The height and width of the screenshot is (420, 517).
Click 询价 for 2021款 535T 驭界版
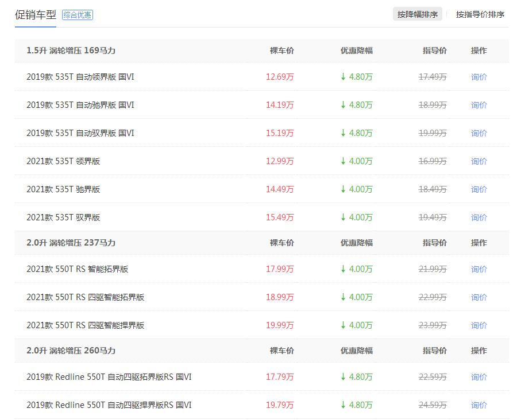click(479, 217)
